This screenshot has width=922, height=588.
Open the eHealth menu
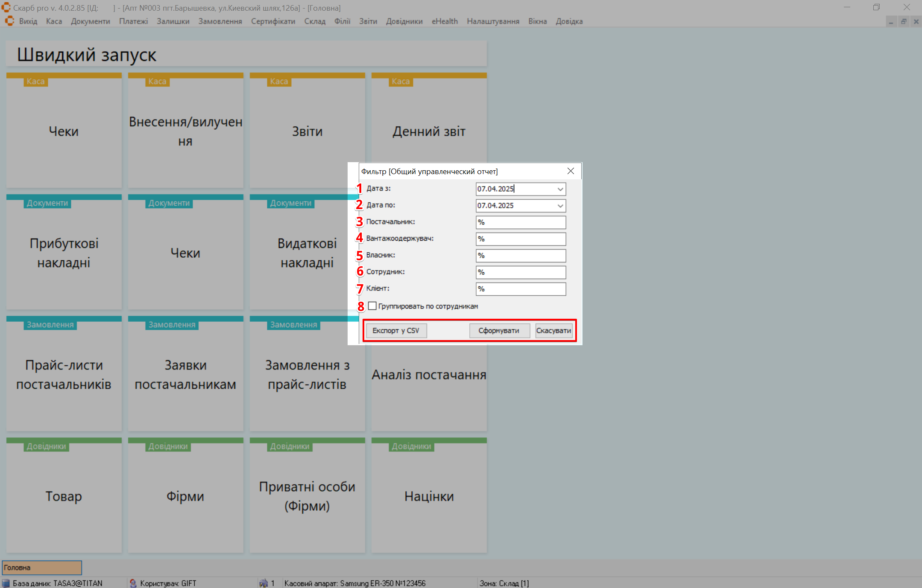coord(445,21)
